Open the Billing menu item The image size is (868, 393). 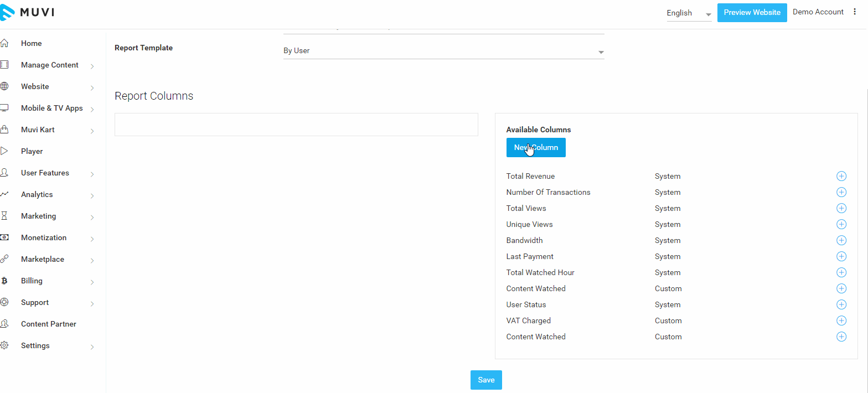(32, 281)
